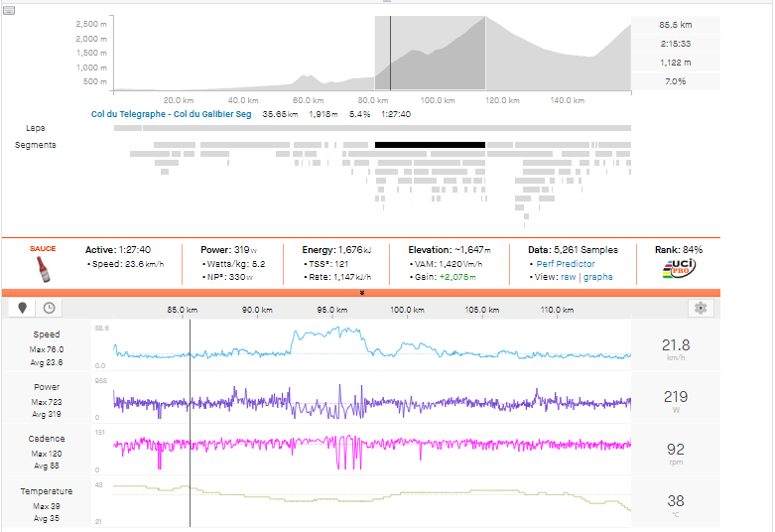Switch x-axis to distance using the pin icon
The width and height of the screenshot is (775, 532).
[x=24, y=309]
